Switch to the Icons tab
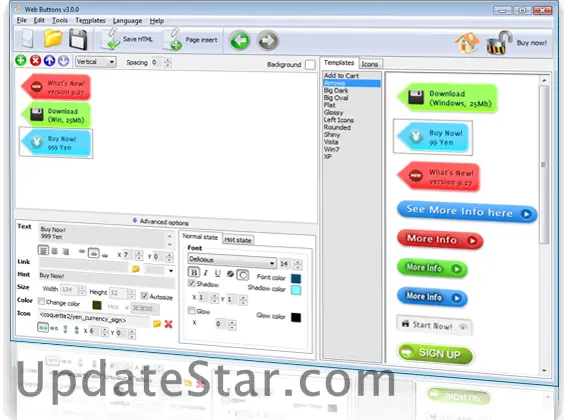The image size is (566, 420). coord(370,64)
